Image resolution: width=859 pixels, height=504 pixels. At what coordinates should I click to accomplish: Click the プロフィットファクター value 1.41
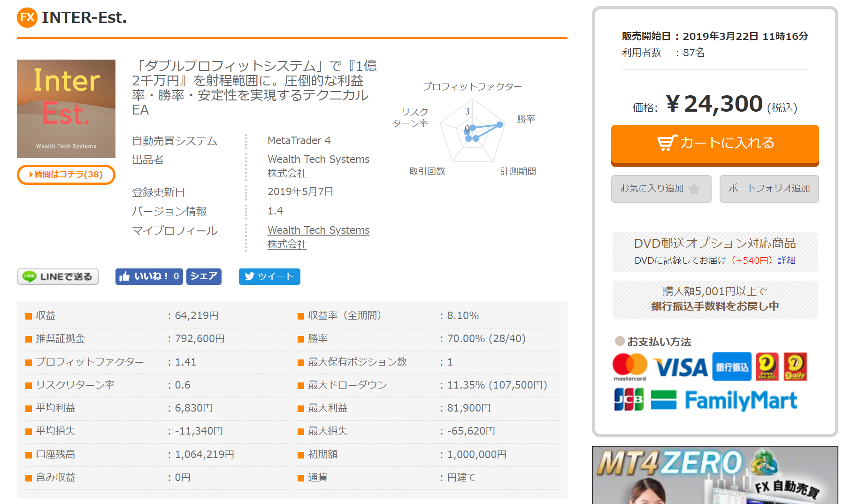185,362
